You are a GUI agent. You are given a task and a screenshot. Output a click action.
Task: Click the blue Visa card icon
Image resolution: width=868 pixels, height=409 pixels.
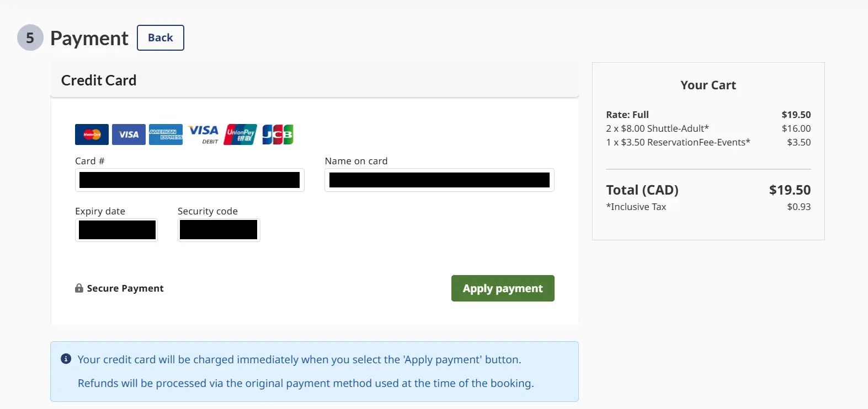point(129,134)
